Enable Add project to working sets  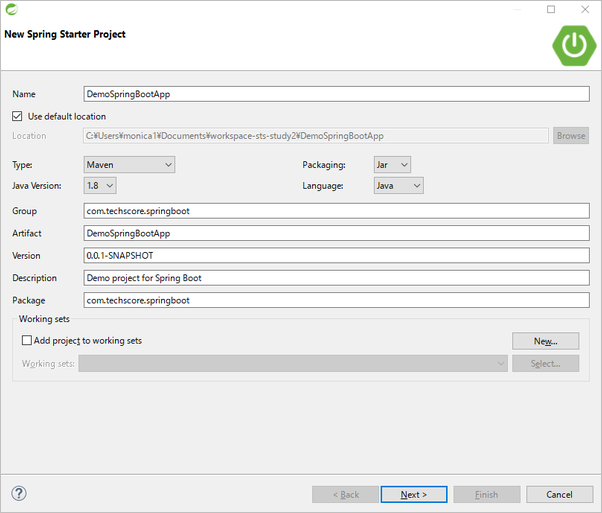(25, 341)
